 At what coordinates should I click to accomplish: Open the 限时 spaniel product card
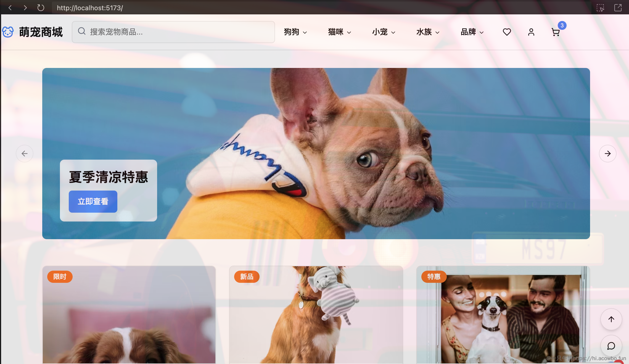click(x=129, y=315)
